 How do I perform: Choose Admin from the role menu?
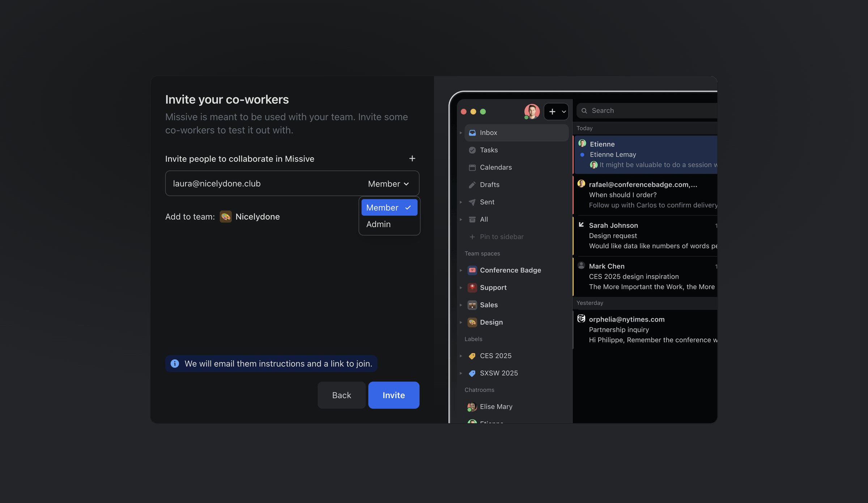tap(389, 224)
